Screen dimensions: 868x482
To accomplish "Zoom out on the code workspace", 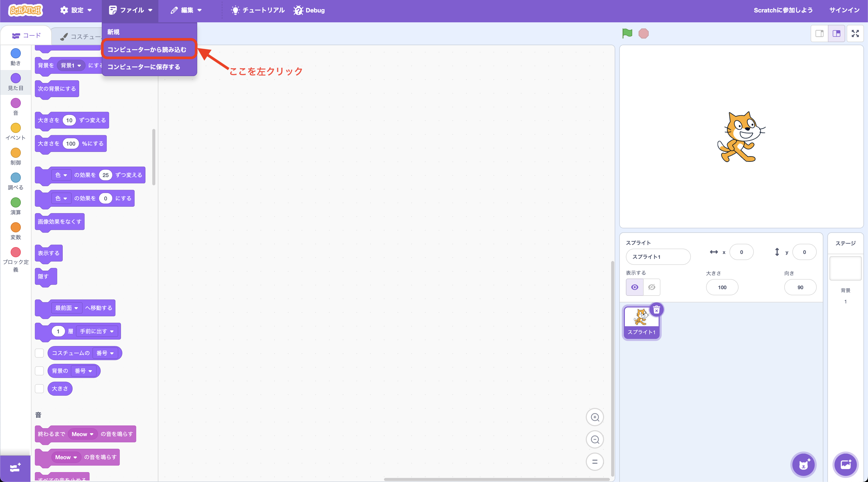I will [x=595, y=440].
